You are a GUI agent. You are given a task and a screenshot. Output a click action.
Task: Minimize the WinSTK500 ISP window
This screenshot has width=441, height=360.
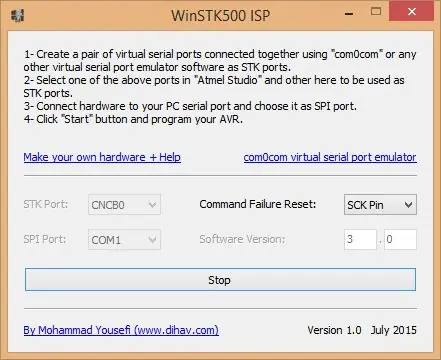click(x=349, y=14)
